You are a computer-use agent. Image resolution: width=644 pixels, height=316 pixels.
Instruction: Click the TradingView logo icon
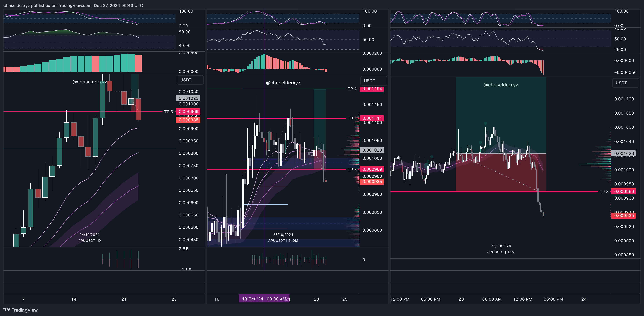[7, 310]
